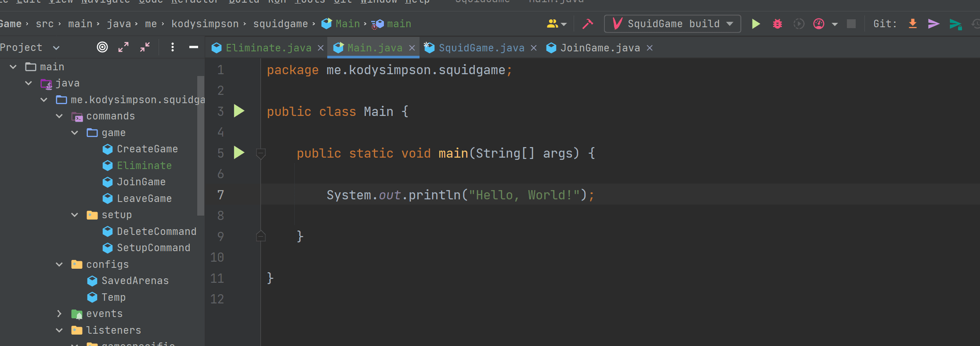The height and width of the screenshot is (346, 980).
Task: Fold the main method at line 5
Action: pos(260,153)
